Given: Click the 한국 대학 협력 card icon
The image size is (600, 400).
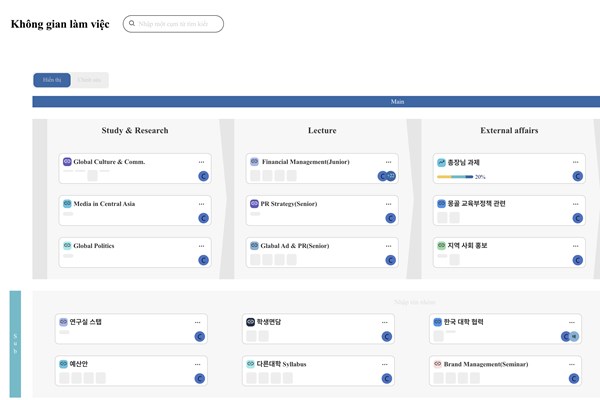Looking at the screenshot, I should pyautogui.click(x=437, y=322).
